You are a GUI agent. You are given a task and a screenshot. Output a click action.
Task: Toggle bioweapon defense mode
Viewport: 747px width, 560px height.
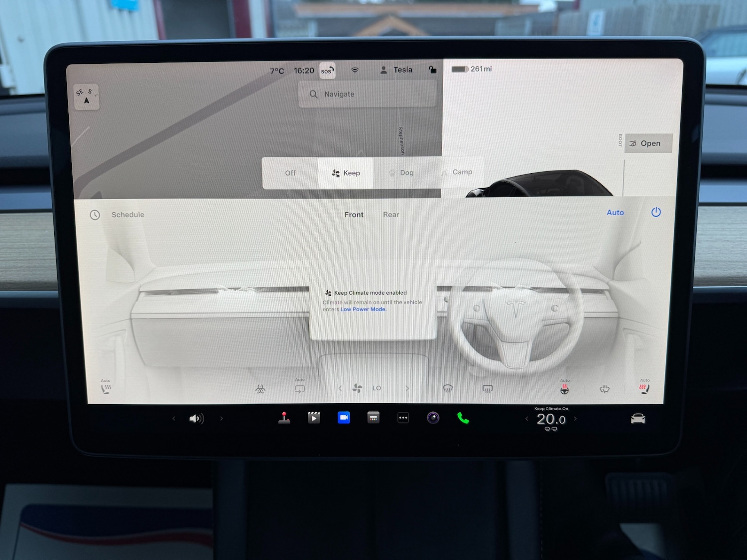click(x=260, y=389)
